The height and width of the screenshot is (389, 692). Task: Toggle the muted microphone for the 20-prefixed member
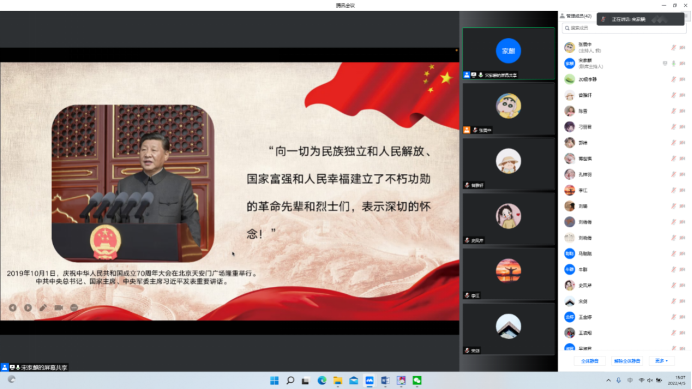tap(673, 79)
